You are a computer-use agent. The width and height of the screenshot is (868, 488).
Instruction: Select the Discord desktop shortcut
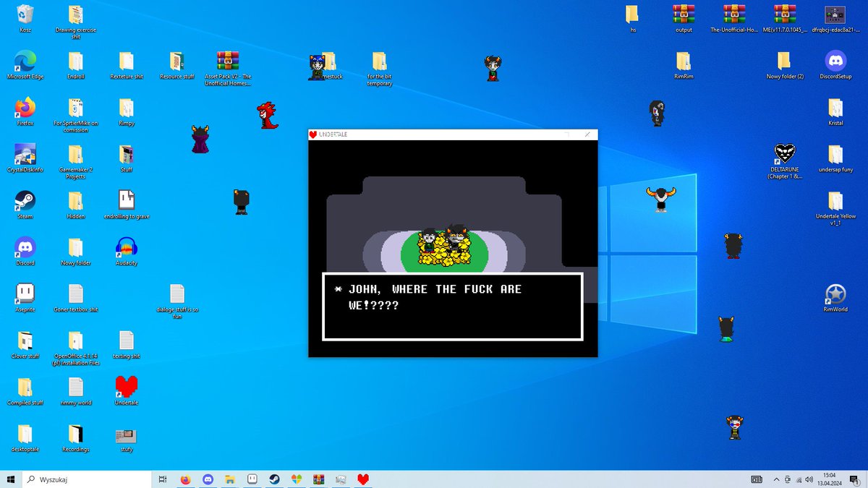pos(25,252)
